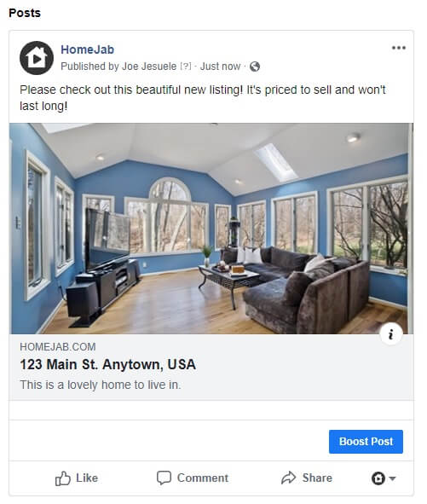Open the 123 Main St. Anytown, USA link
This screenshot has width=427, height=504.
[108, 364]
